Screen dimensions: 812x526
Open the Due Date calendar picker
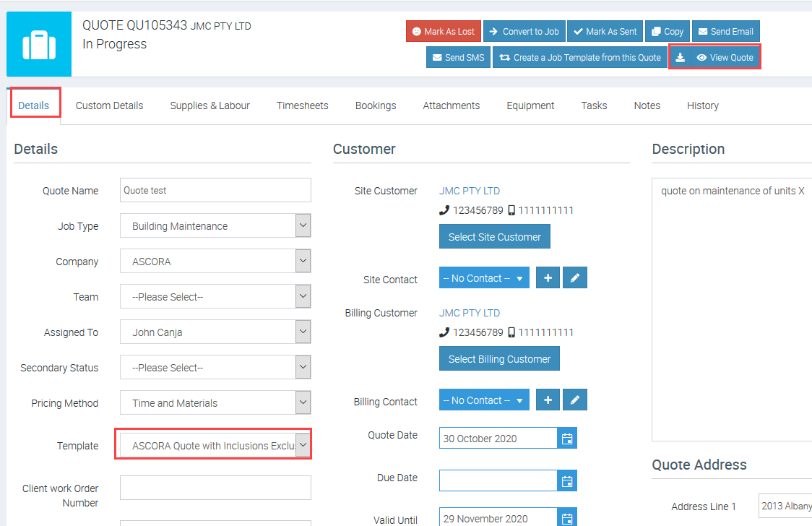tap(567, 481)
